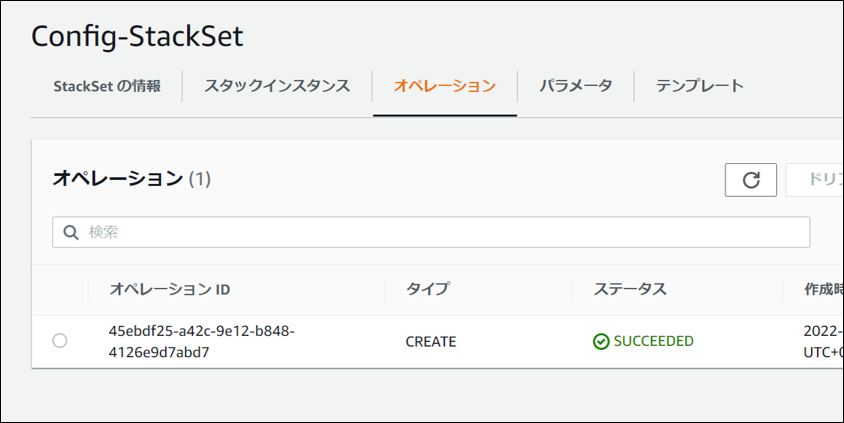The width and height of the screenshot is (844, 423).
Task: Sort by タイプ column header
Action: [x=427, y=290]
